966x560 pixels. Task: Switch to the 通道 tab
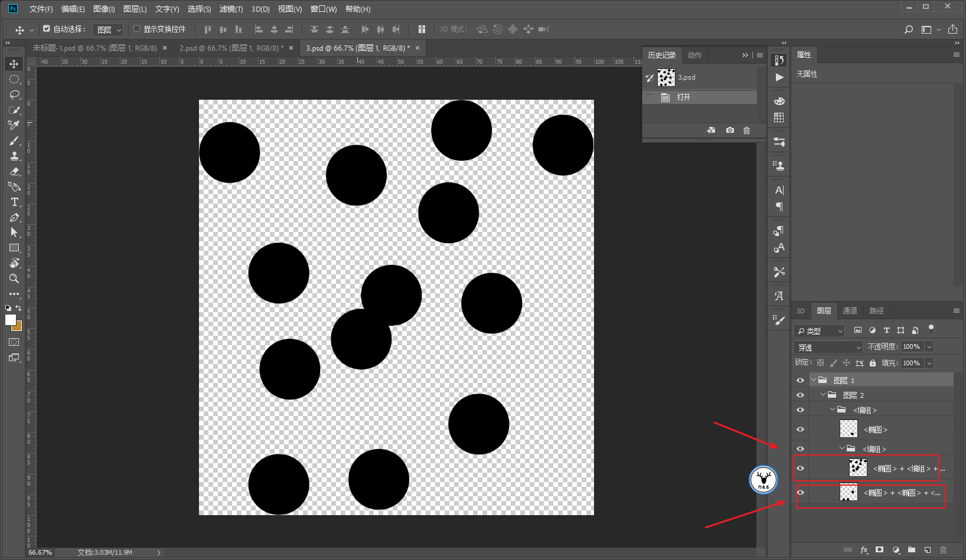850,310
